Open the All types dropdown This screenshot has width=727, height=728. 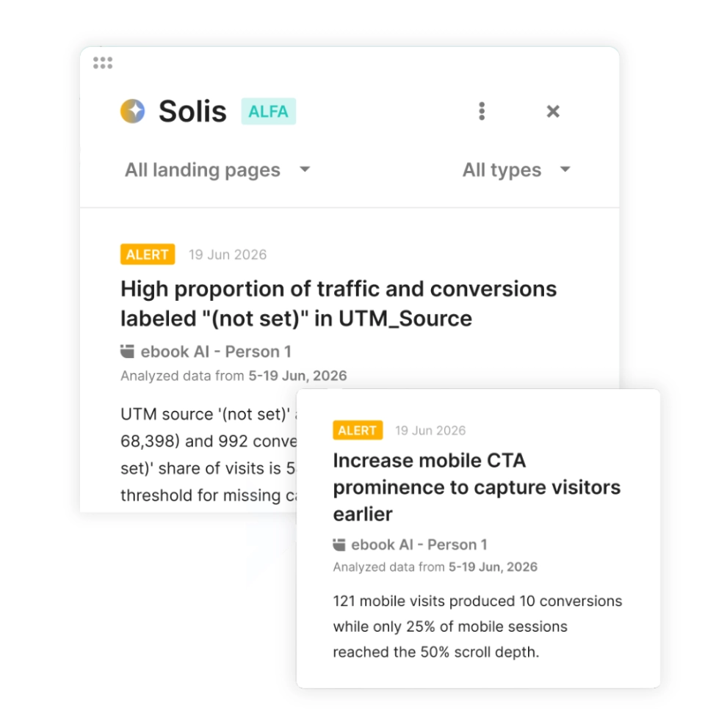(501, 170)
